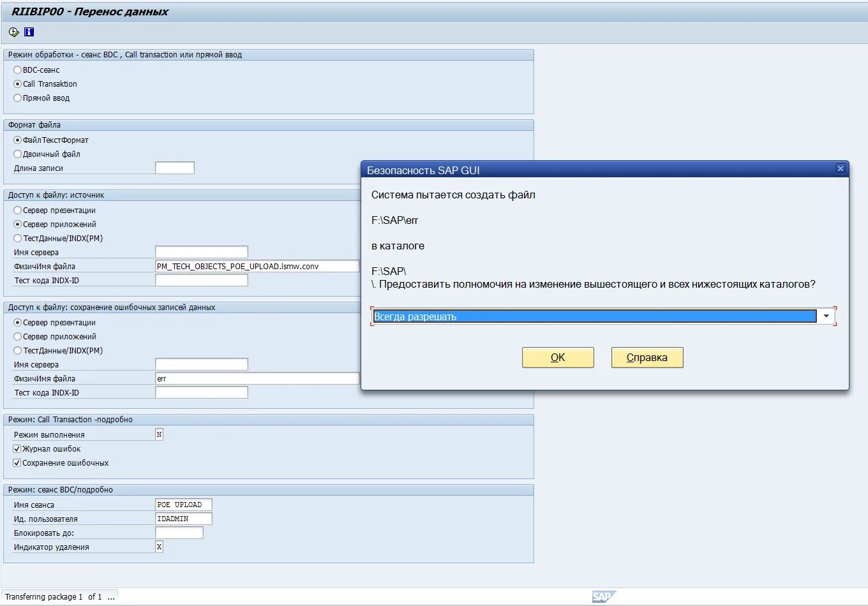Edit the PM_TECH_OBJECTS_POE_UPLOAD.lsmw.conv filename field
The height and width of the screenshot is (606, 868).
[258, 266]
